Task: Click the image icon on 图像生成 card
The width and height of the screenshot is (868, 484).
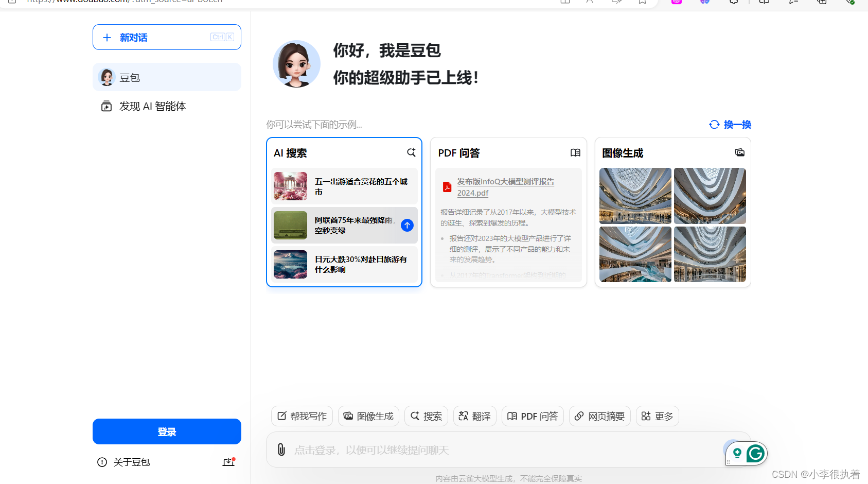Action: tap(739, 152)
